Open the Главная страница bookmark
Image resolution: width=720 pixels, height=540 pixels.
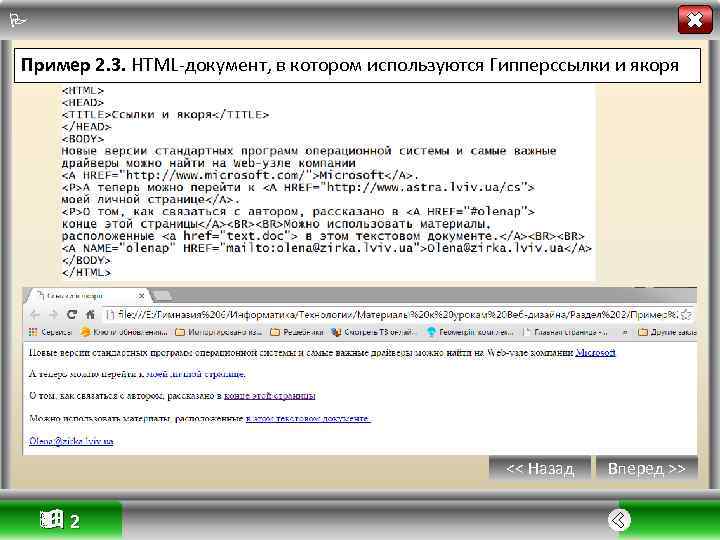566,332
